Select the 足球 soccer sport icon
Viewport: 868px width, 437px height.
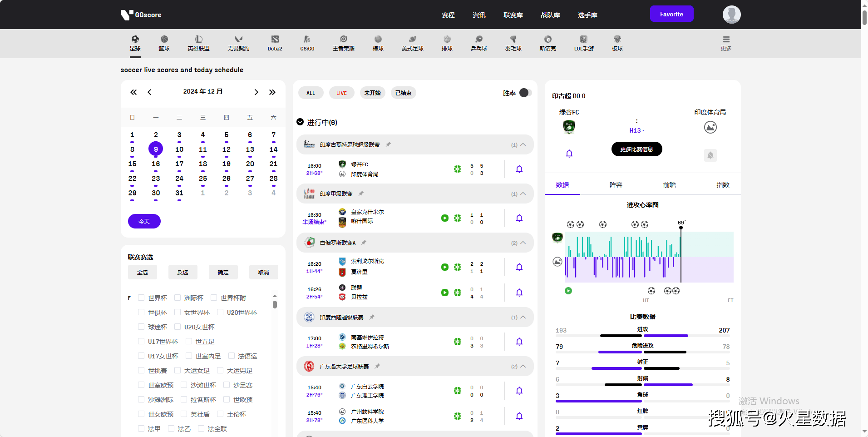[135, 43]
